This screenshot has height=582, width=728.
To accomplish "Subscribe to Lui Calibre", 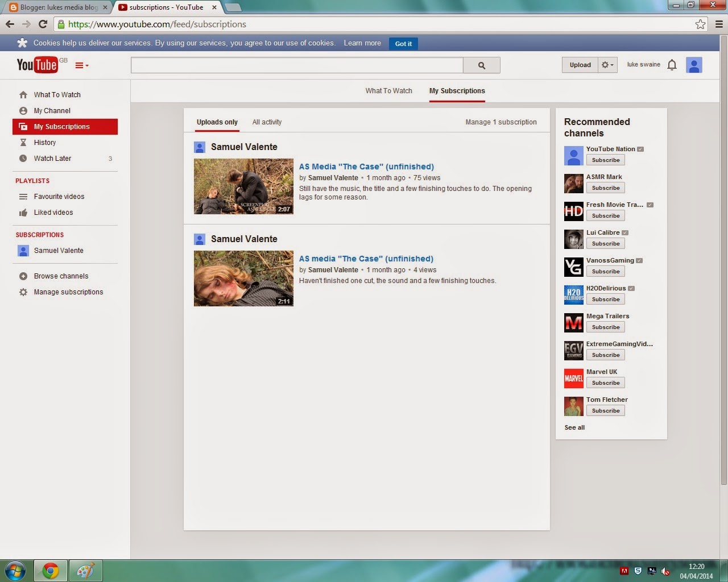I will coord(605,244).
